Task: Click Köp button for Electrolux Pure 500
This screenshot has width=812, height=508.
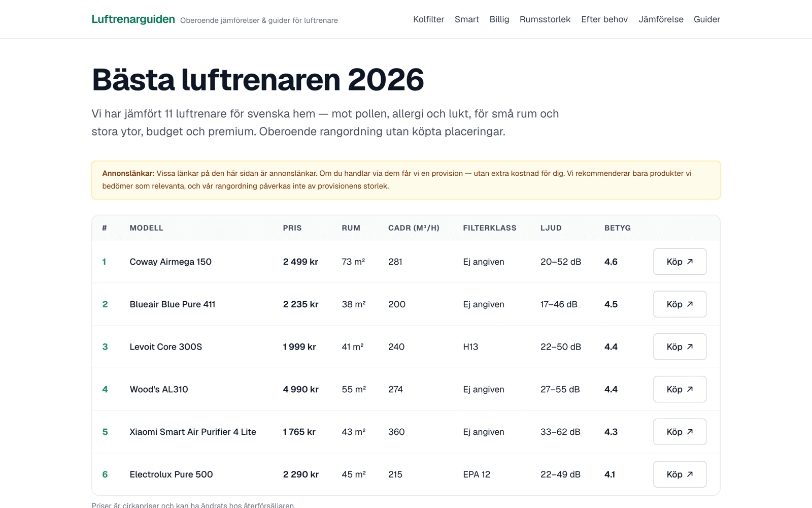Action: pos(680,474)
